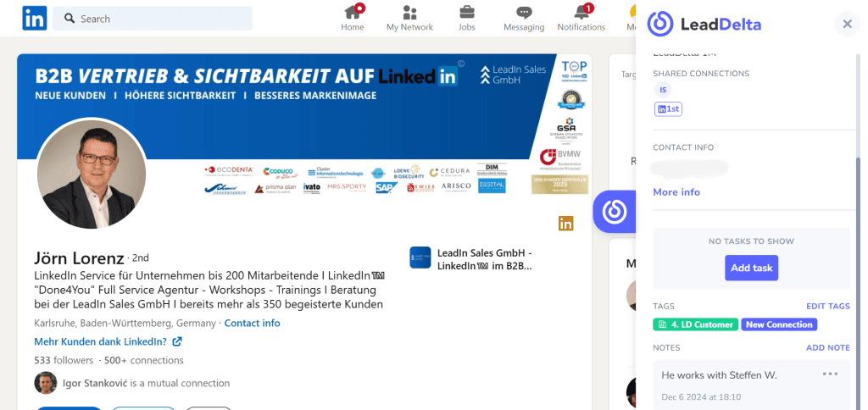Open My Network icon
Image resolution: width=868 pixels, height=410 pixels.
click(x=409, y=12)
